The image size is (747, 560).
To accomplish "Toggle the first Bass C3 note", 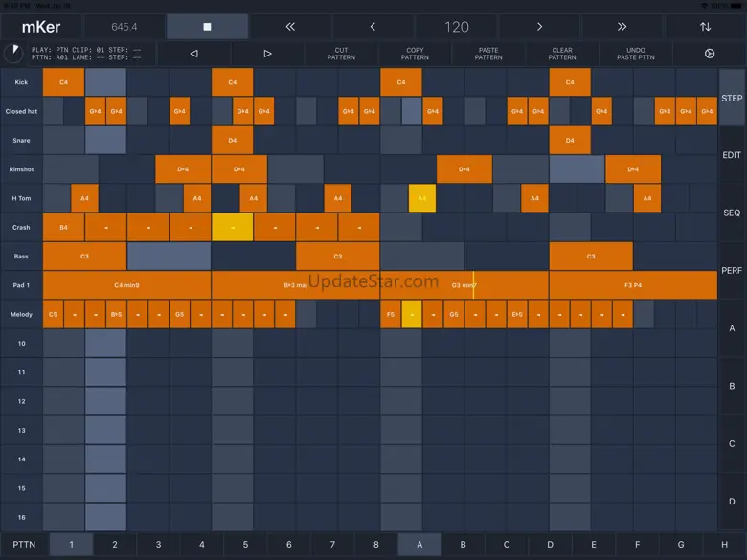I will pos(85,257).
